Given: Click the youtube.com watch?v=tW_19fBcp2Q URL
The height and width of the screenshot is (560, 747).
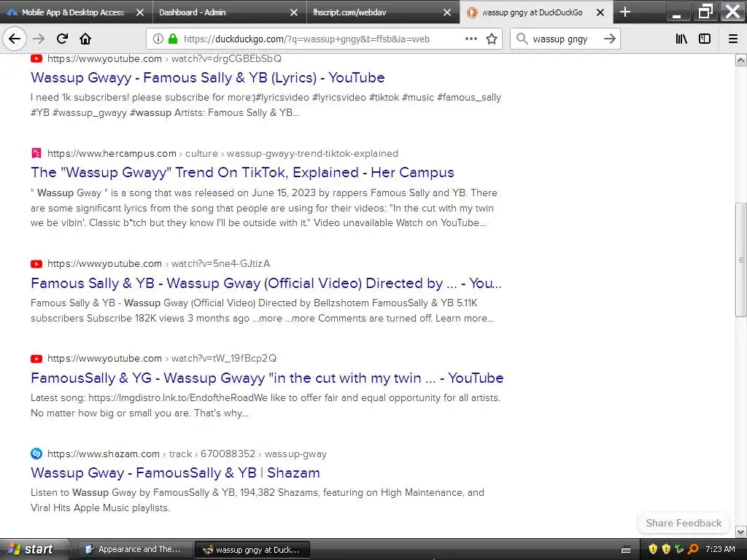Looking at the screenshot, I should click(162, 359).
